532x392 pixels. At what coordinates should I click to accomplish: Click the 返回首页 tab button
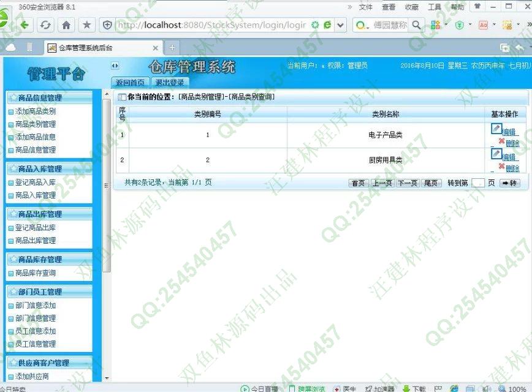[x=131, y=83]
